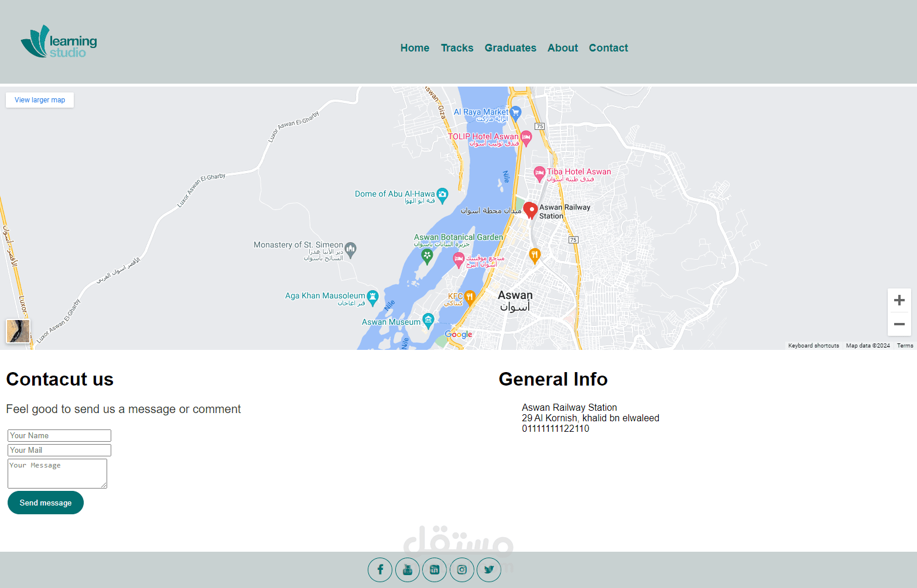Open the Contact page

pos(608,48)
